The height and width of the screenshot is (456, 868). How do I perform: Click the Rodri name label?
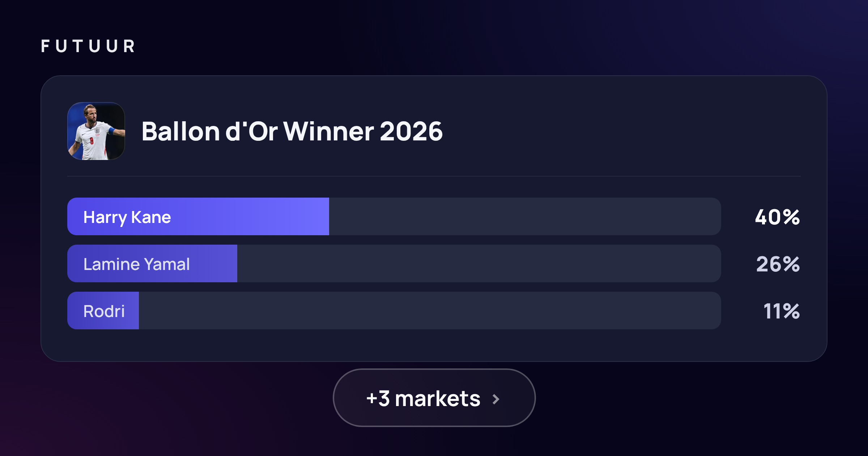pos(104,311)
